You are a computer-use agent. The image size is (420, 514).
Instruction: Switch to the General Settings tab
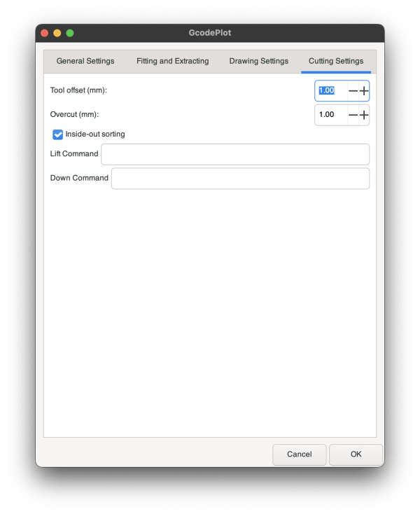(85, 61)
